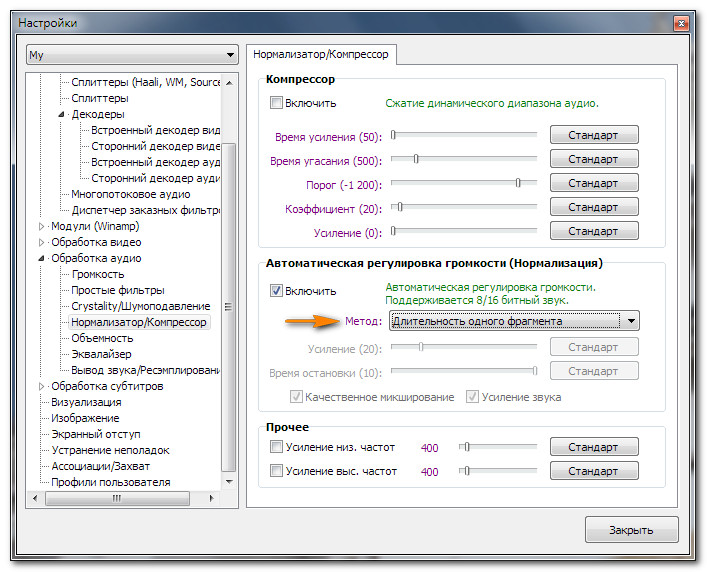This screenshot has height=572, width=707.
Task: Expand the Модули (Winamp) node
Action: point(41,226)
